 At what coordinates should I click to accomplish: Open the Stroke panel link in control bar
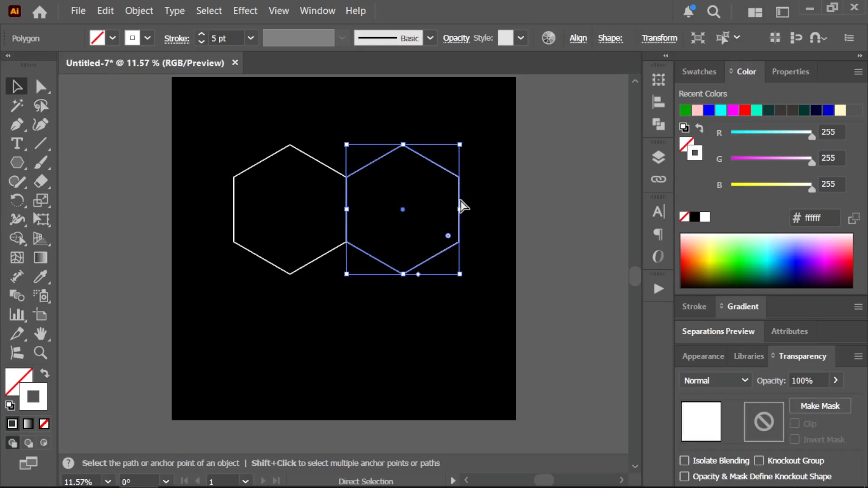click(176, 38)
